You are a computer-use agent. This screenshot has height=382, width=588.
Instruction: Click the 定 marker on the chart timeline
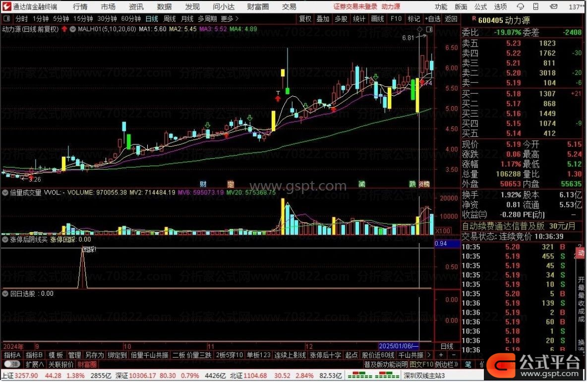pos(231,184)
